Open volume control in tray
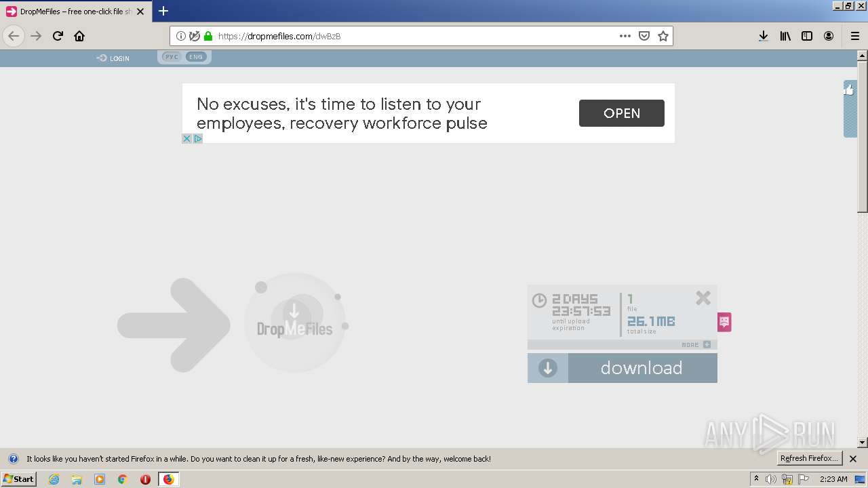The image size is (868, 488). (x=771, y=479)
